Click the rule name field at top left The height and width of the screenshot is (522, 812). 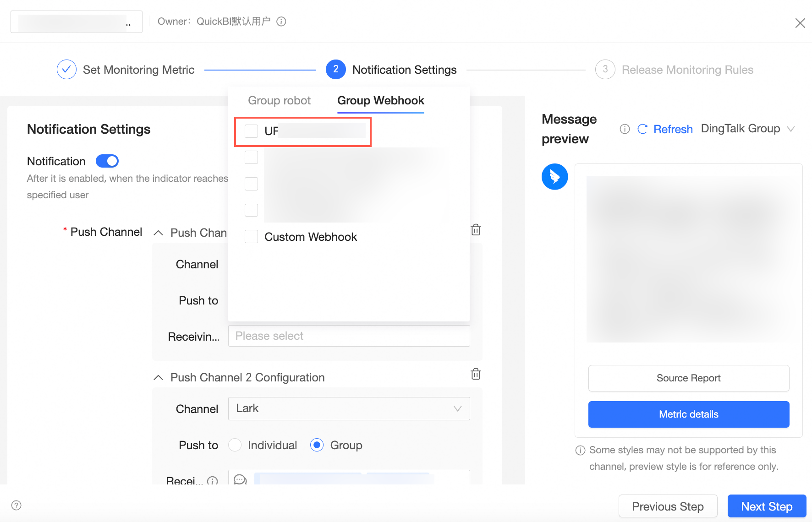tap(77, 22)
